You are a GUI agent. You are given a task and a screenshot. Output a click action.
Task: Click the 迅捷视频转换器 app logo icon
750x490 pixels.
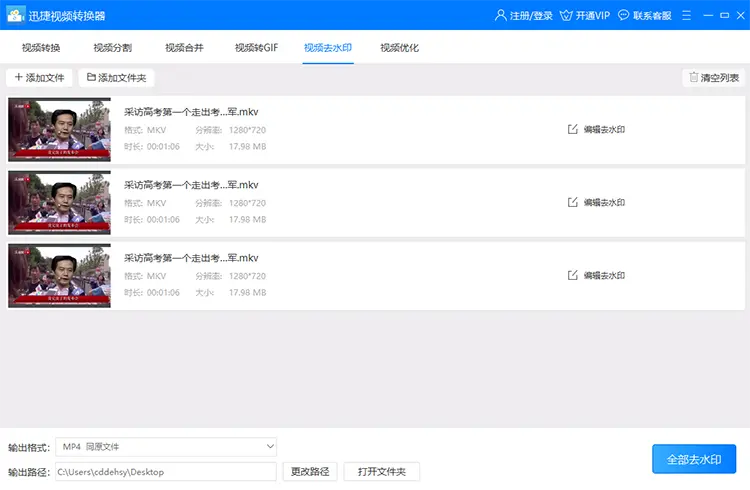tap(15, 15)
